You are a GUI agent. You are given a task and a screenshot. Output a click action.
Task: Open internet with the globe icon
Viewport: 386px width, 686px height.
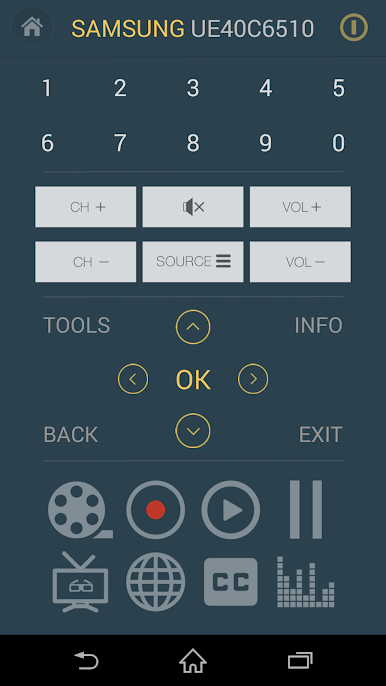155,582
